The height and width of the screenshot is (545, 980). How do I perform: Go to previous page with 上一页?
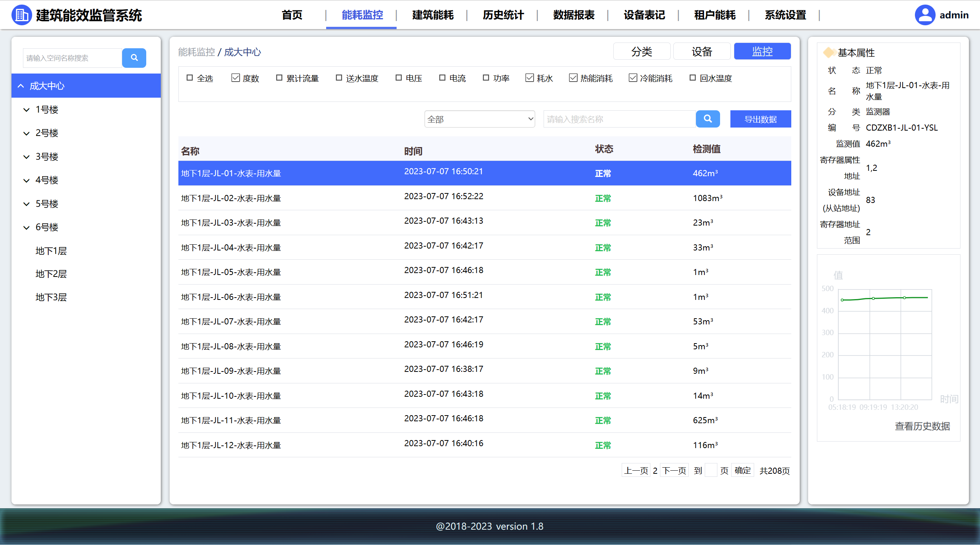[x=636, y=470]
